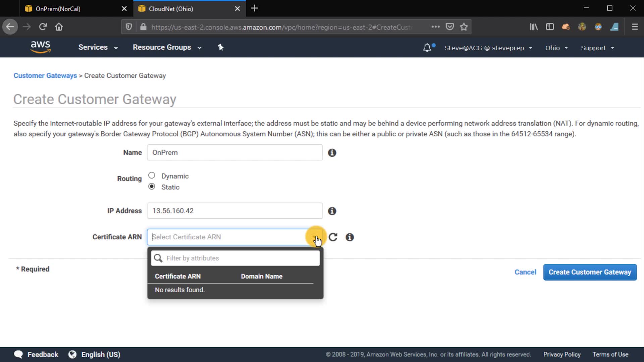Refresh the Certificate ARN list
The image size is (644, 362).
click(x=333, y=237)
